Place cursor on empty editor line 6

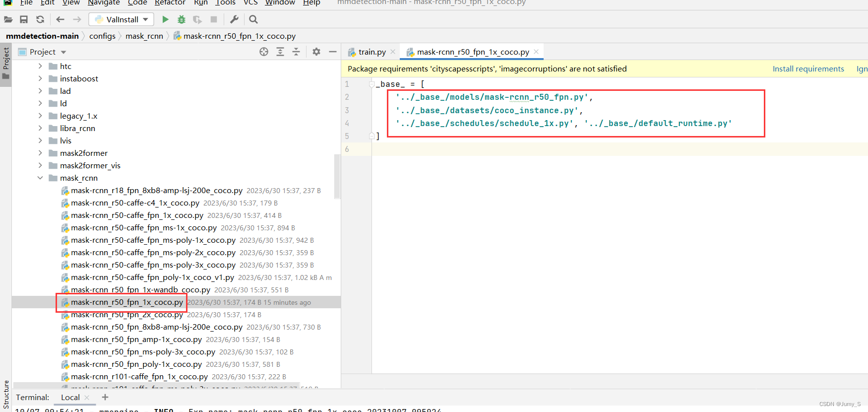click(620, 149)
